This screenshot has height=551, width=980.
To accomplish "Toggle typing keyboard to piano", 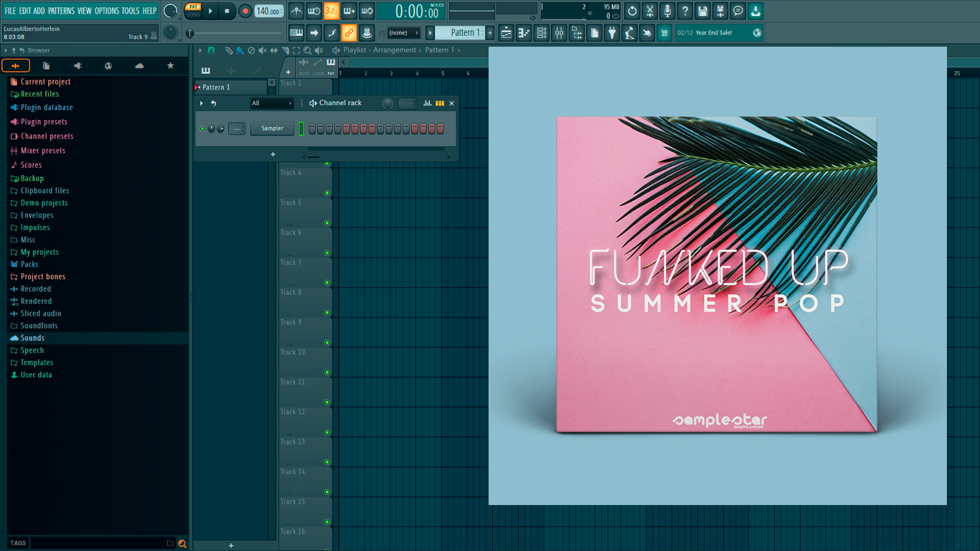I will 296,32.
